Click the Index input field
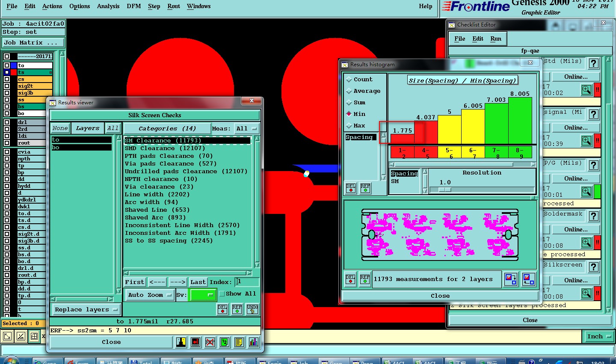The width and height of the screenshot is (616, 364). point(247,282)
